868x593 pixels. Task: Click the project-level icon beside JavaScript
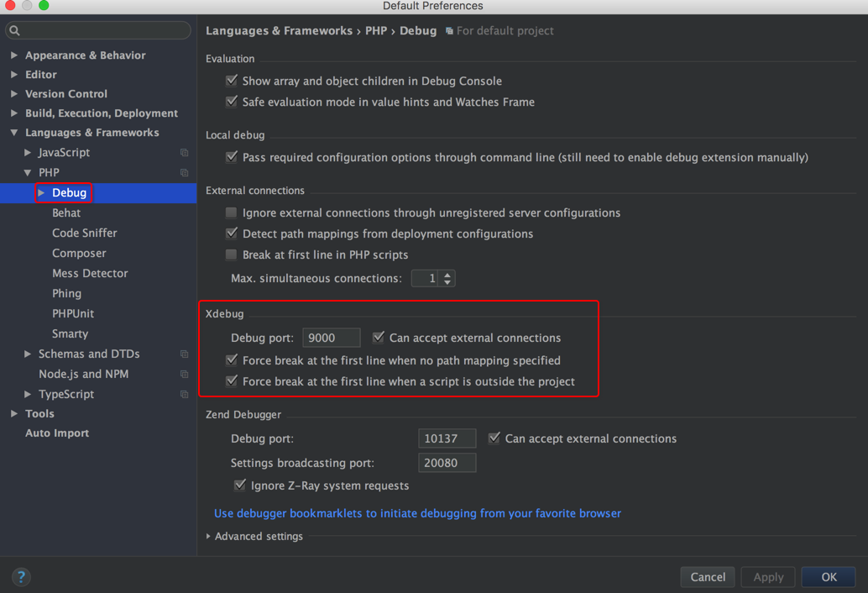click(x=184, y=153)
